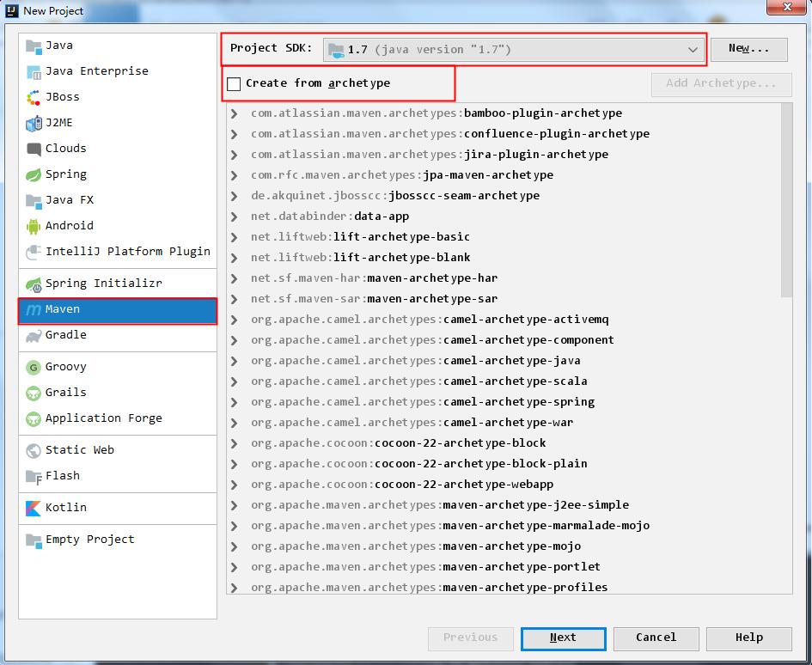Expand bamboo-plugin-archetype entry

(234, 113)
